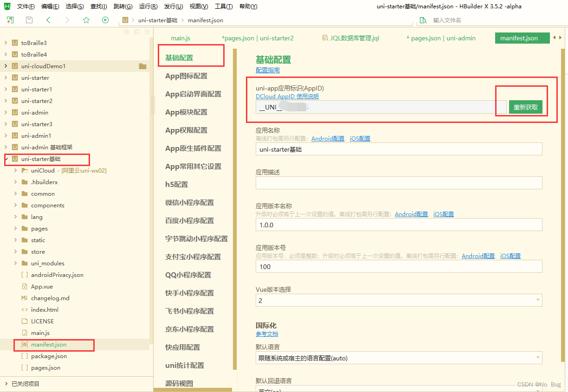The image size is (568, 392).
Task: Click the scroll tabs left arrow
Action: (x=555, y=38)
